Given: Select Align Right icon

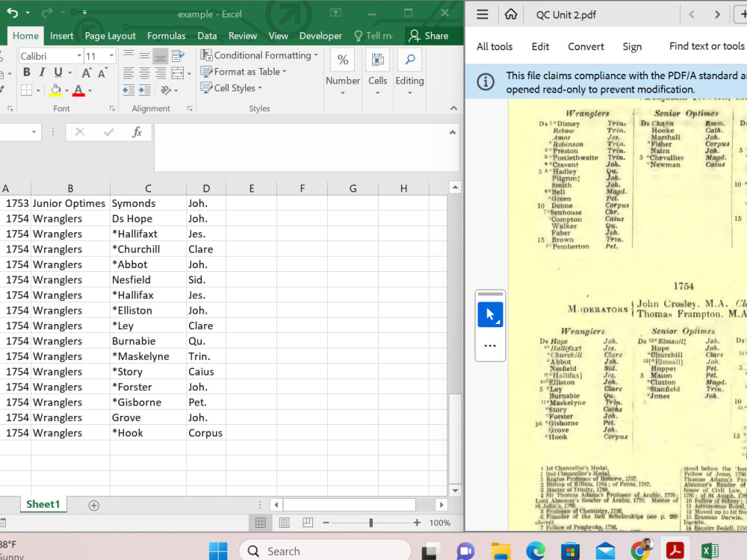Looking at the screenshot, I should [161, 73].
